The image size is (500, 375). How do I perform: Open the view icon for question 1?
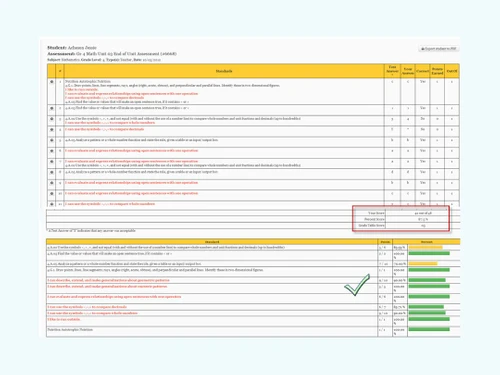[52, 81]
